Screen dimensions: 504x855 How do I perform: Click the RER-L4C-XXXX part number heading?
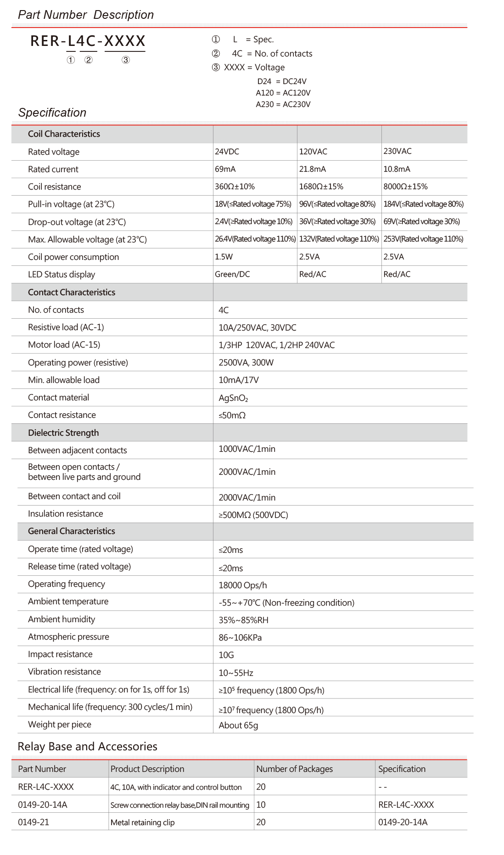coord(88,41)
